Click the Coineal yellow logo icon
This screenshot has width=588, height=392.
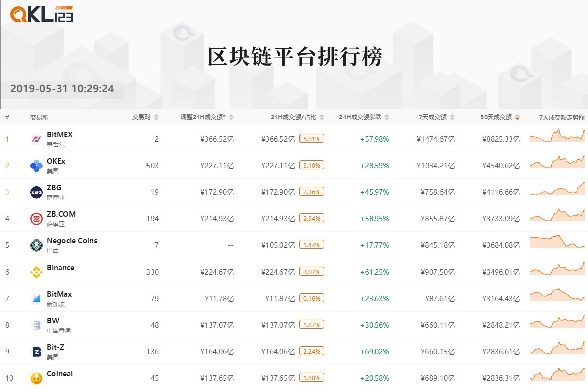tap(36, 379)
